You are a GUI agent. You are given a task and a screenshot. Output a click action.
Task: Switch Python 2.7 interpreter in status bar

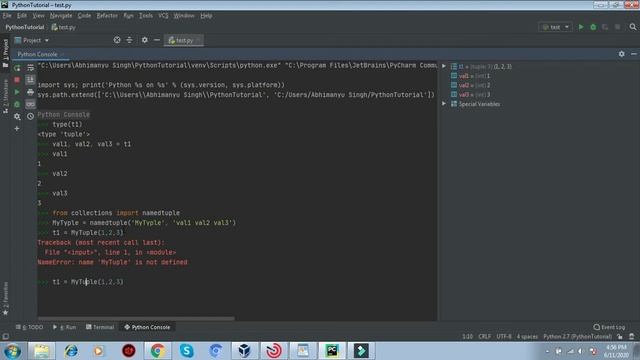tap(577, 336)
